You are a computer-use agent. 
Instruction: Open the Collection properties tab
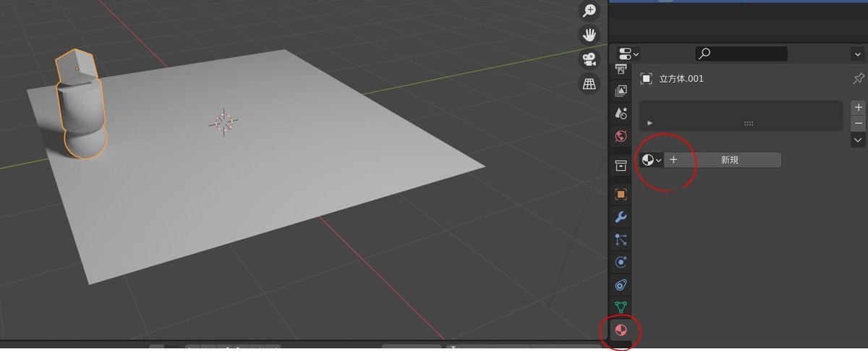(621, 166)
